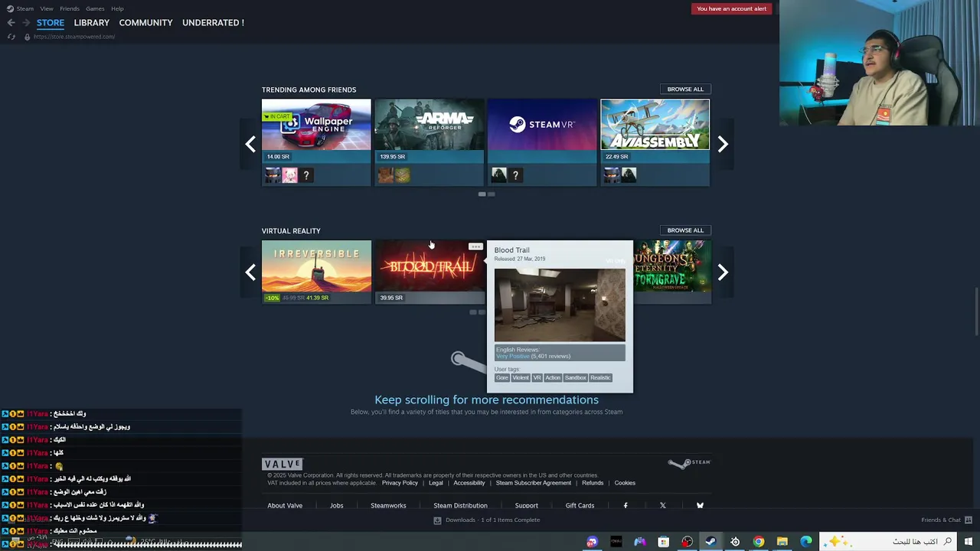
Task: Click the vertical page scrollbar thumb
Action: [x=976, y=310]
